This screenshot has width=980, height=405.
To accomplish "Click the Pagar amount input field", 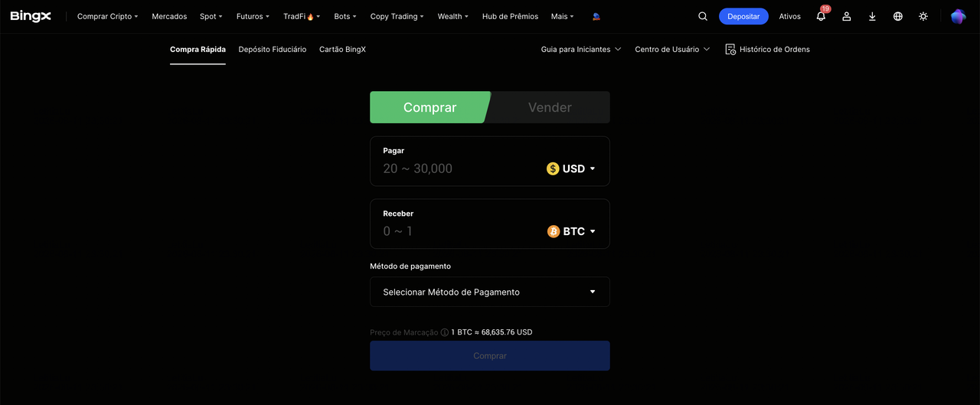I will point(459,168).
